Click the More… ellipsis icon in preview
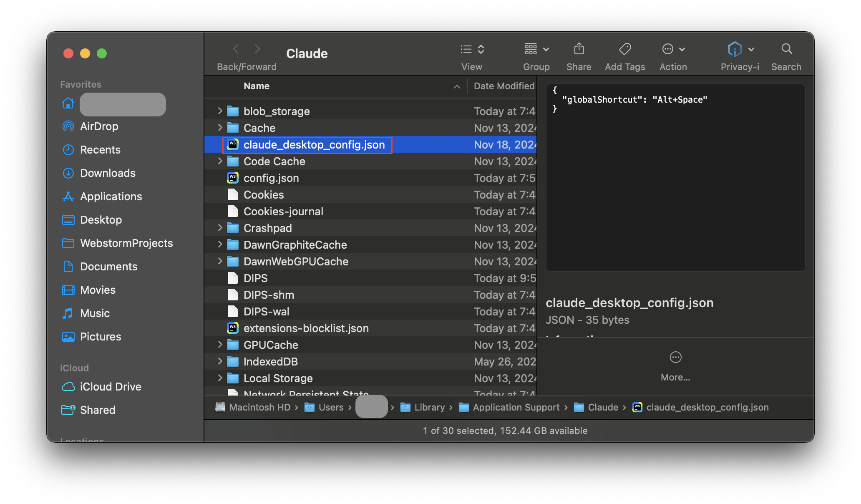This screenshot has height=504, width=861. 675,358
